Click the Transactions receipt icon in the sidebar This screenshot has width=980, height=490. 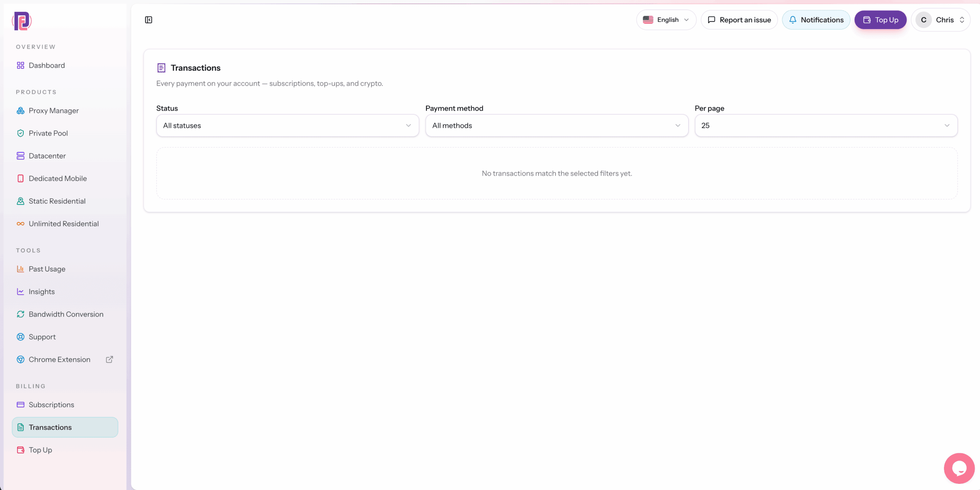(21, 427)
